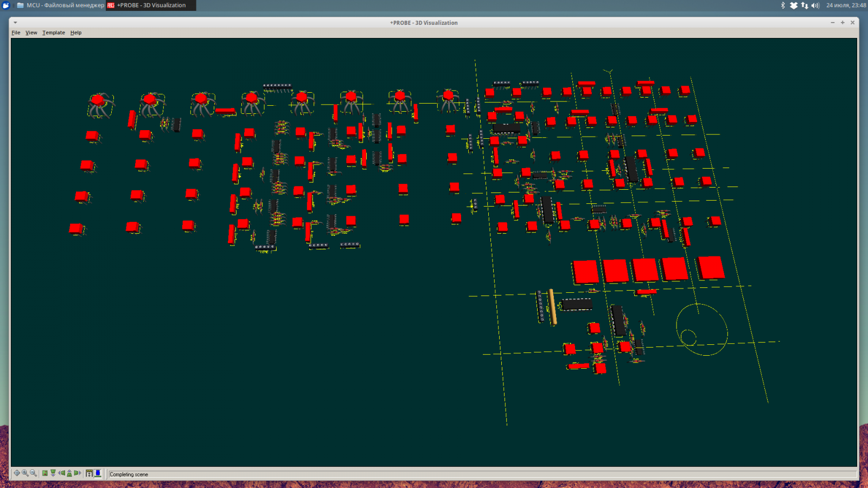Select green board view icon with left arrow

(x=61, y=473)
